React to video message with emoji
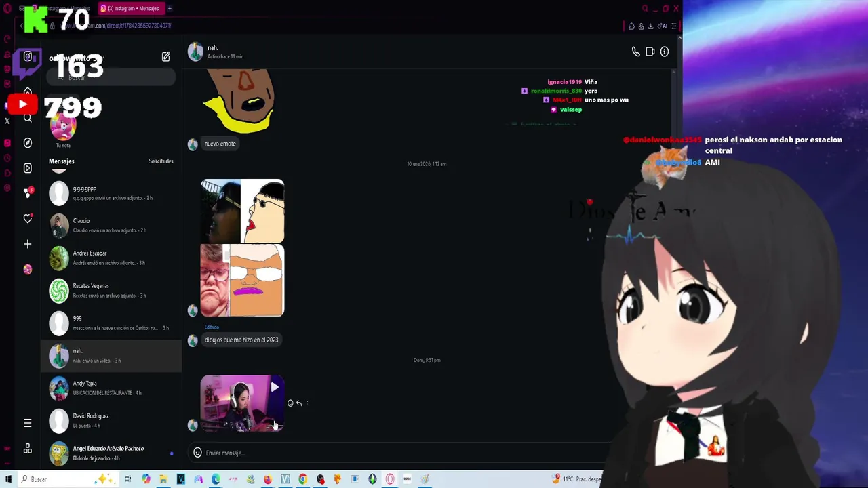Viewport: 868px width, 488px height. 290,403
